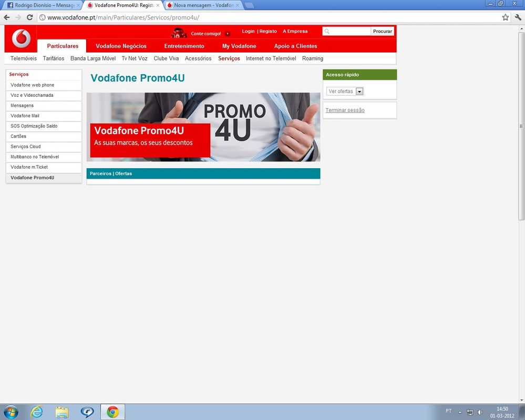Screen dimensions: 525x420
Task: Click the volume icon in the system tray
Action: click(x=480, y=412)
